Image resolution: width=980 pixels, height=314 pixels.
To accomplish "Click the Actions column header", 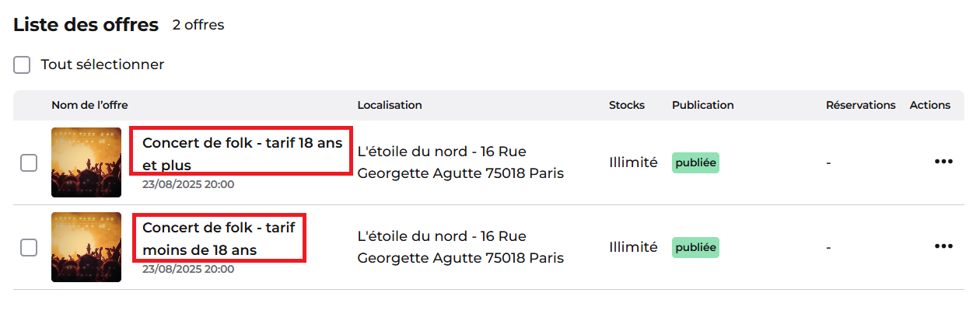I will pyautogui.click(x=930, y=105).
